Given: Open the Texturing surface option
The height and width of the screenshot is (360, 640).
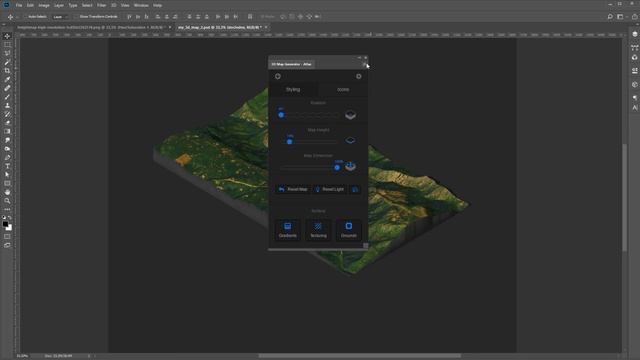Looking at the screenshot, I should (318, 230).
